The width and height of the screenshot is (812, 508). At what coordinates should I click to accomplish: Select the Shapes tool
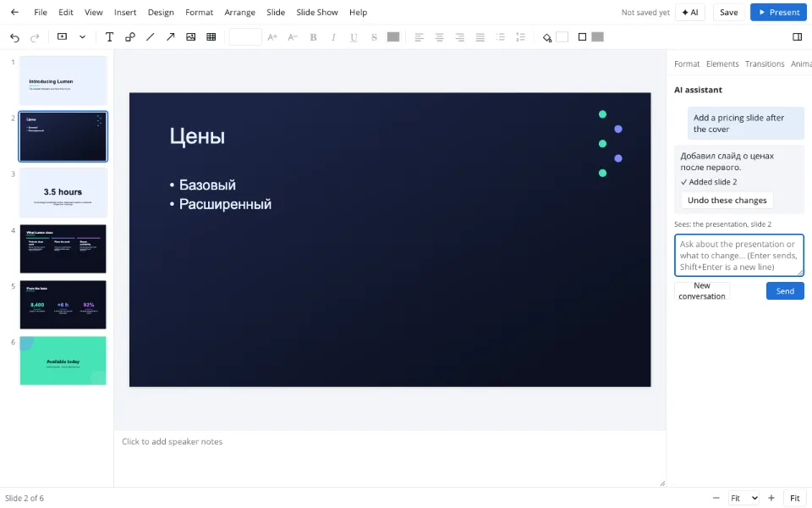point(130,36)
